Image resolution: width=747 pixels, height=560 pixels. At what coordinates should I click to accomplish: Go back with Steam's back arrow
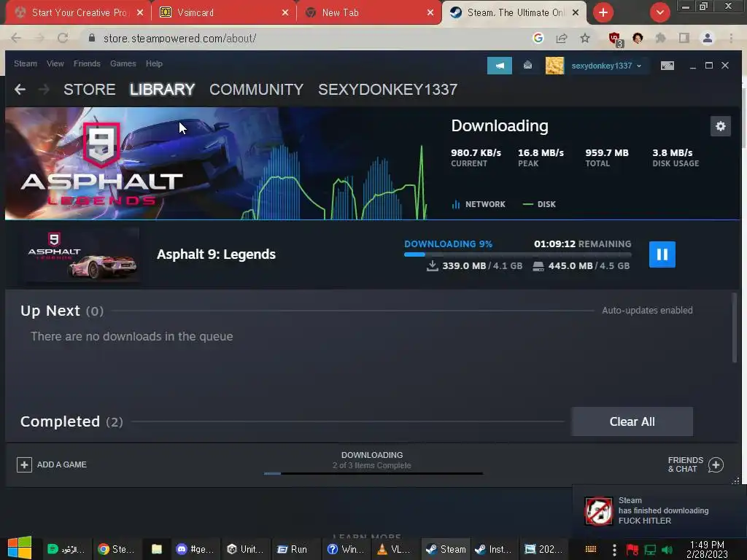[20, 89]
